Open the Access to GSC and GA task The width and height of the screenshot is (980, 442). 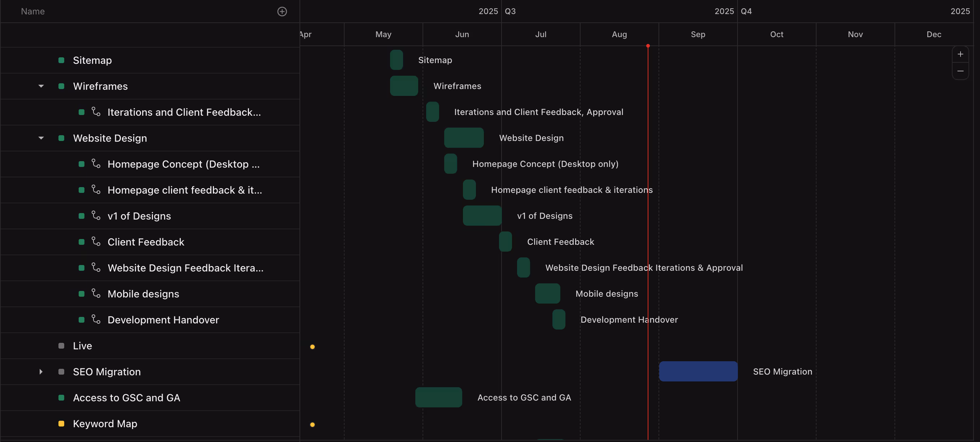(126, 398)
